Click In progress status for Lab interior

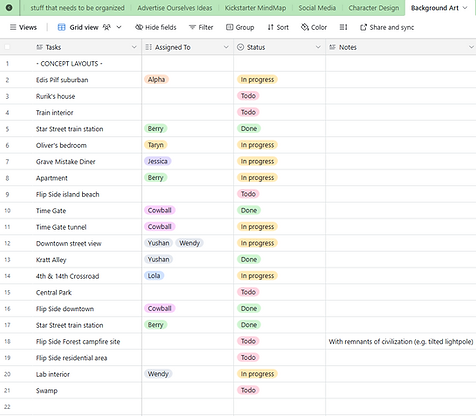point(257,374)
